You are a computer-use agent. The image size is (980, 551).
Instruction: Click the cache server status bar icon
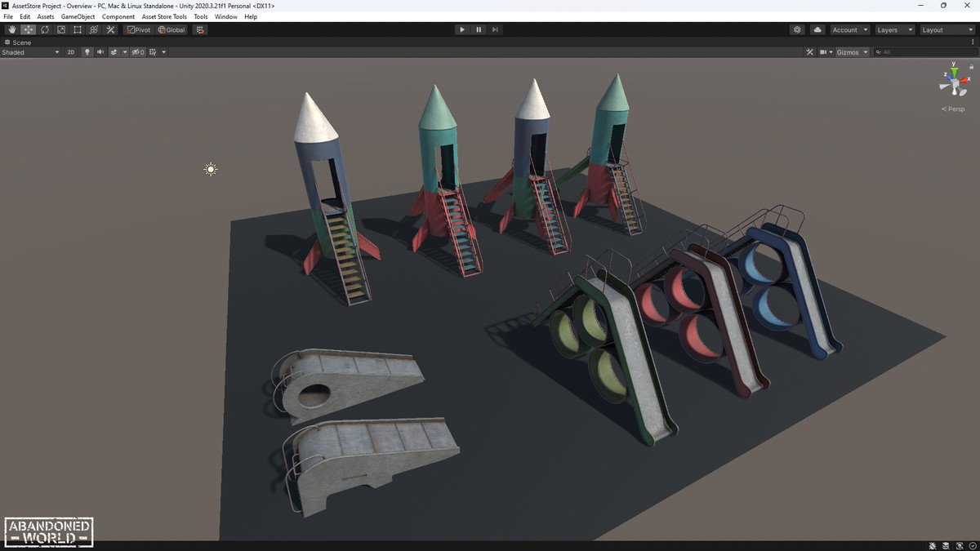(947, 545)
